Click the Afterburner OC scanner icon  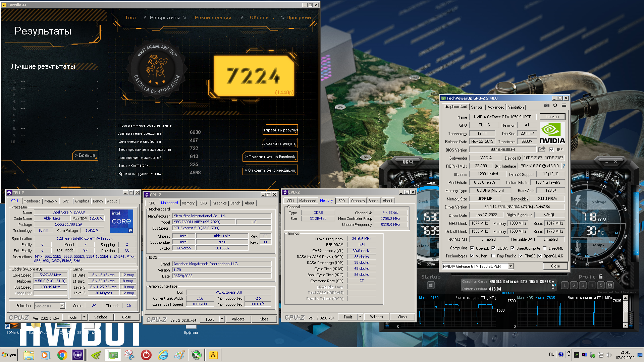tap(408, 162)
